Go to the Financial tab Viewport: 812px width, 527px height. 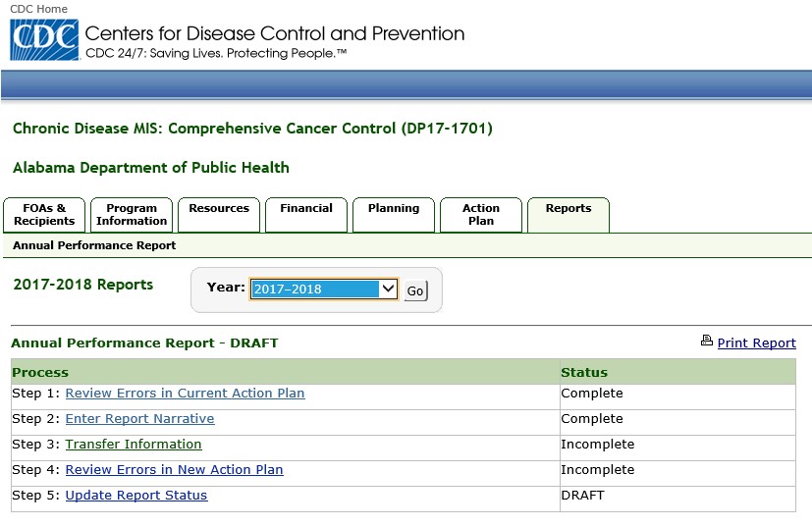click(x=306, y=209)
